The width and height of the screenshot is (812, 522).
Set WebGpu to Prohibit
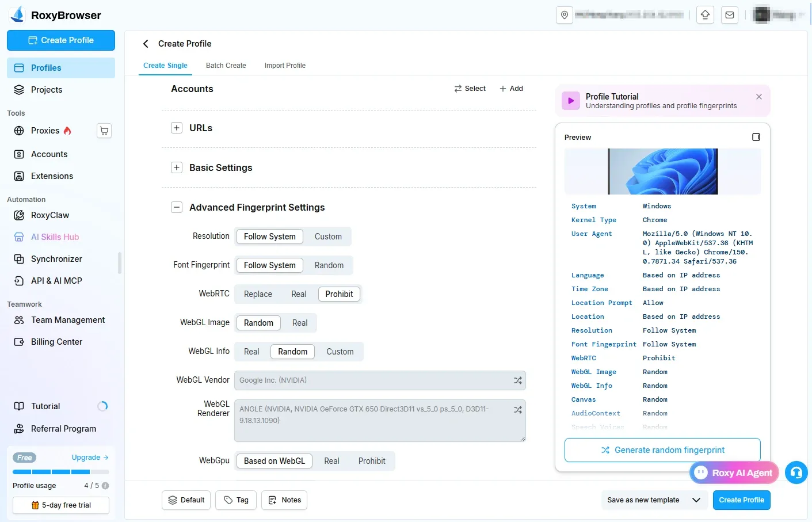point(372,461)
